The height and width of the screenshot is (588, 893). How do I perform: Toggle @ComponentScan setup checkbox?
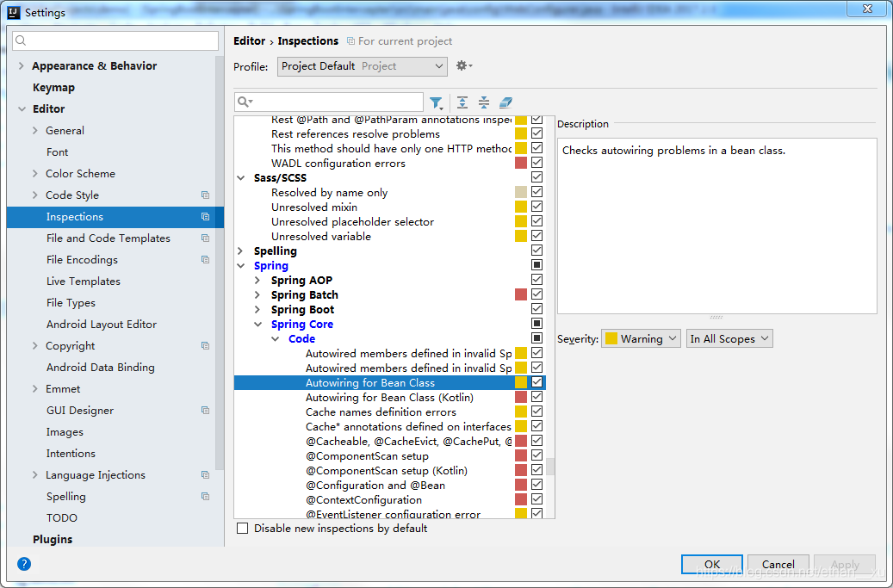coord(537,455)
